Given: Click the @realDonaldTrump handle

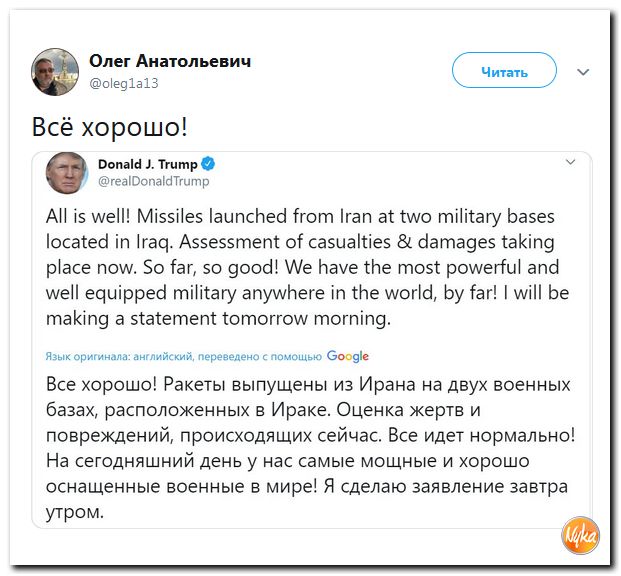Looking at the screenshot, I should [x=153, y=181].
